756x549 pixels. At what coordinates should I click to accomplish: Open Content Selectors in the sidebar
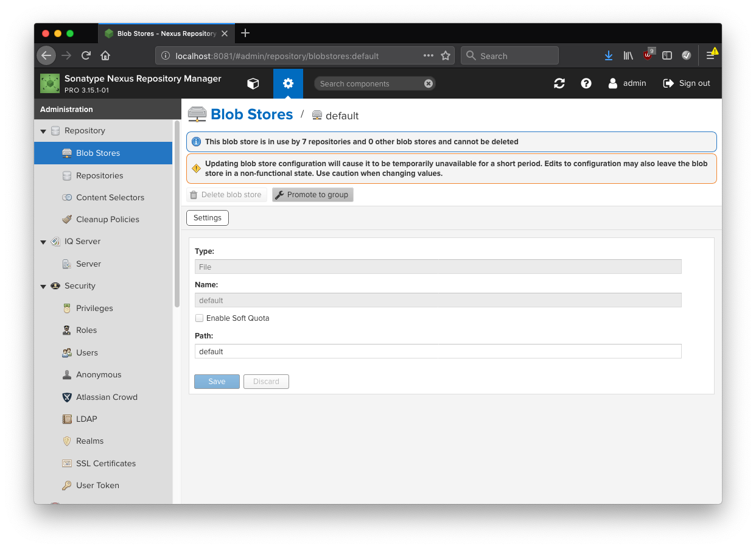click(103, 197)
